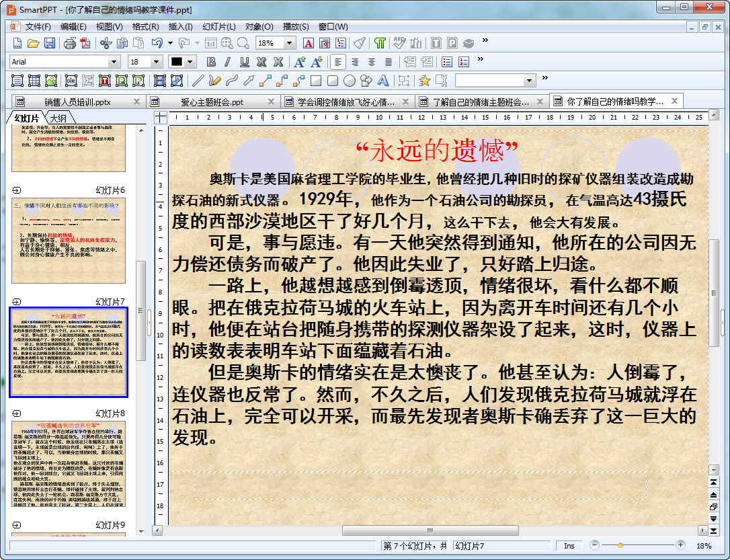Click the Copy icon
Image resolution: width=730 pixels, height=560 pixels.
[122, 43]
